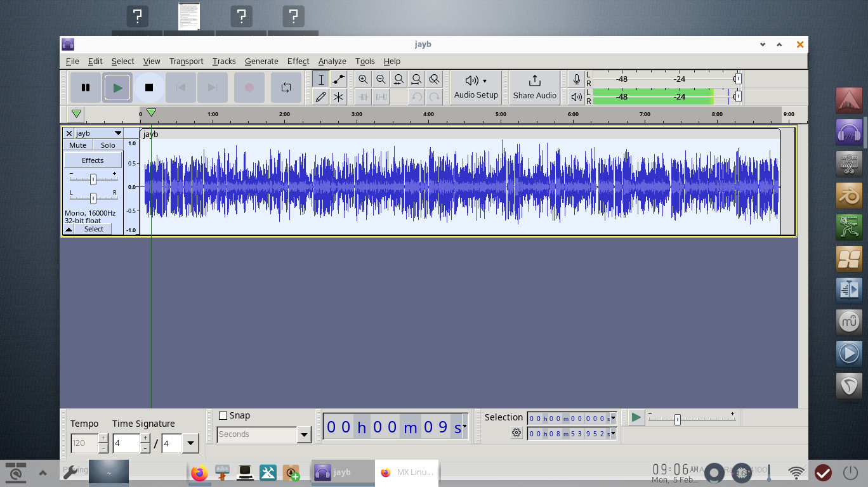Select the Selection (I-beam) tool

click(x=321, y=79)
